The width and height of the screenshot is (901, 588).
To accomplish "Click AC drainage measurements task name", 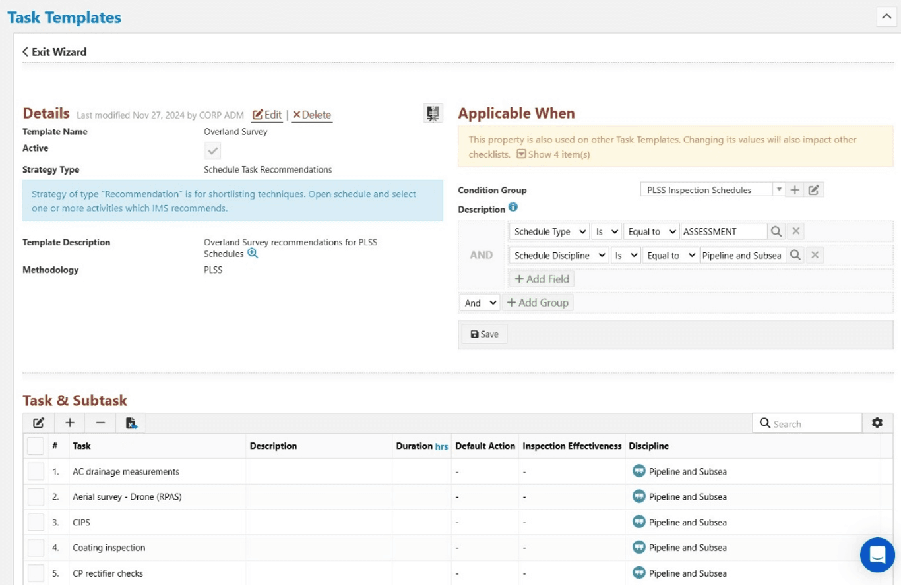I will coord(126,472).
